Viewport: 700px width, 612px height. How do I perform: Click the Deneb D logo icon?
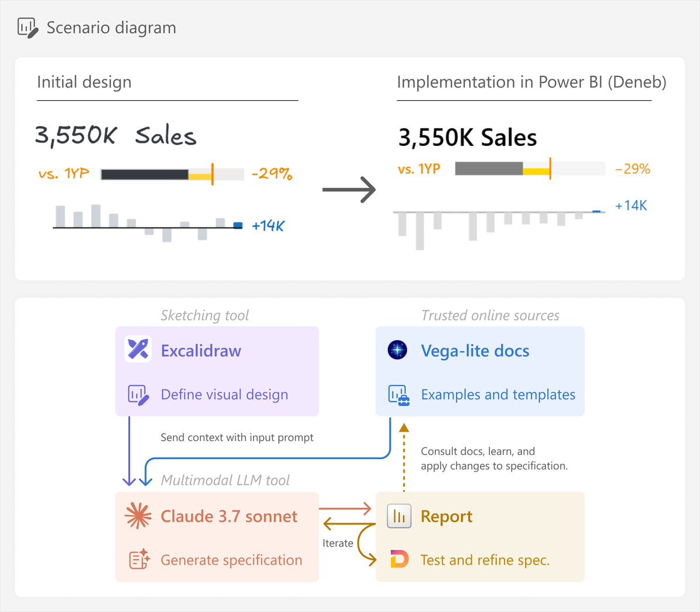point(399,559)
